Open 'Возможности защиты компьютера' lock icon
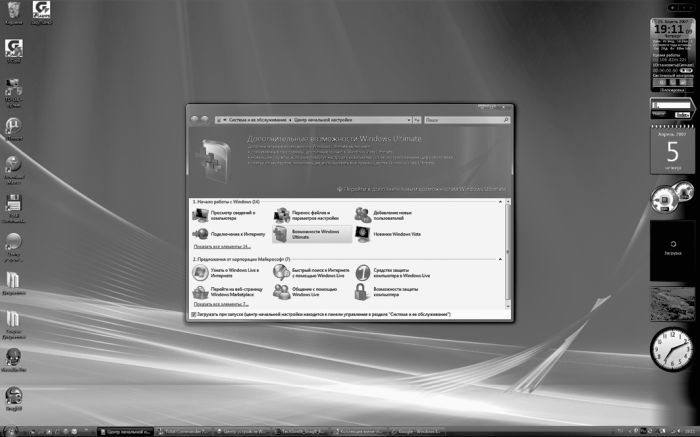This screenshot has width=700, height=437. (361, 291)
